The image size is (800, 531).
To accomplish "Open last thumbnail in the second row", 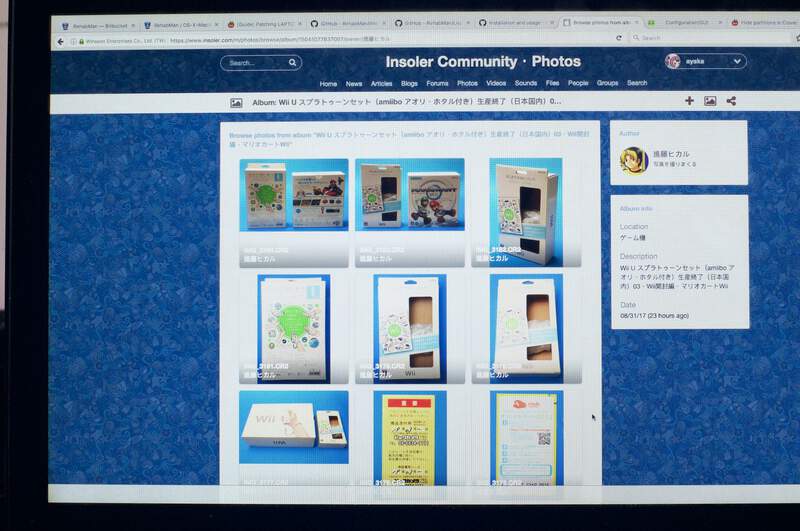I will 527,328.
